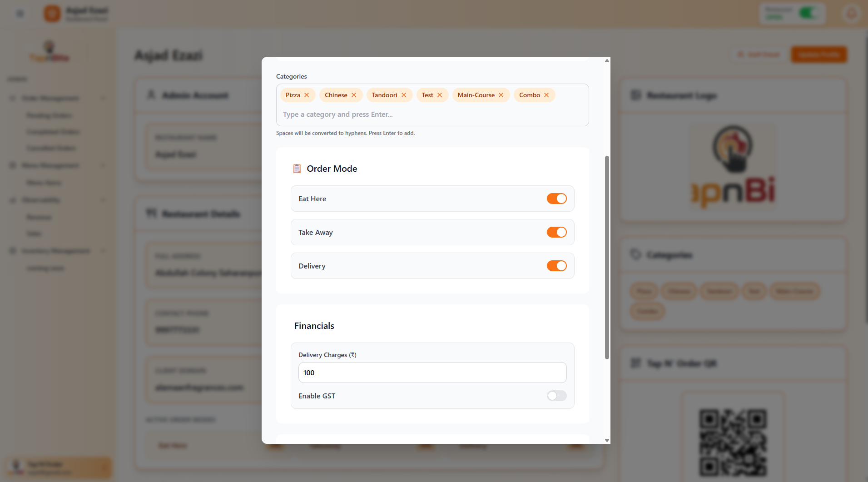Turn off the Delivery order mode
The image size is (868, 482).
[556, 266]
